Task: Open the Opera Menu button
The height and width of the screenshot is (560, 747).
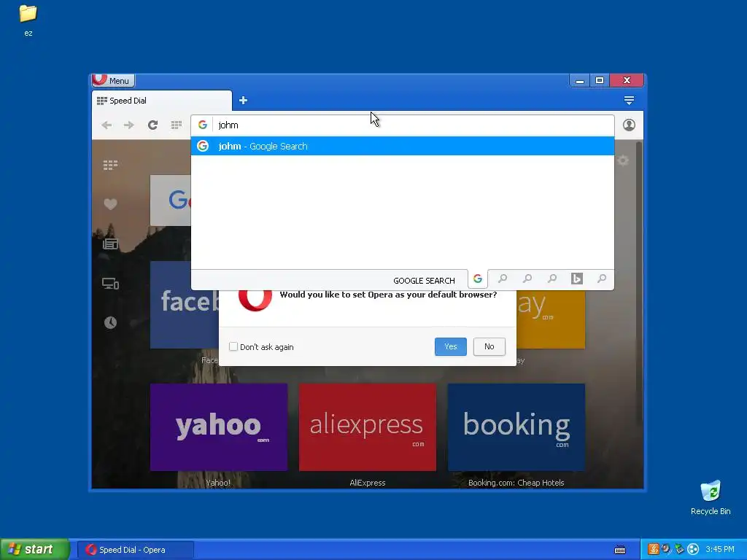Action: pyautogui.click(x=113, y=80)
